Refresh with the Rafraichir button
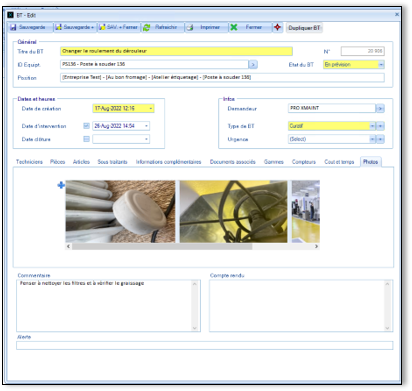412x391 pixels. [x=162, y=27]
